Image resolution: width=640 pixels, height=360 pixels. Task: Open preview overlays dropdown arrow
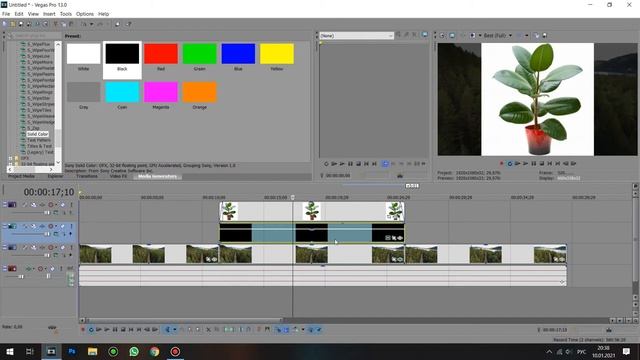tap(527, 36)
